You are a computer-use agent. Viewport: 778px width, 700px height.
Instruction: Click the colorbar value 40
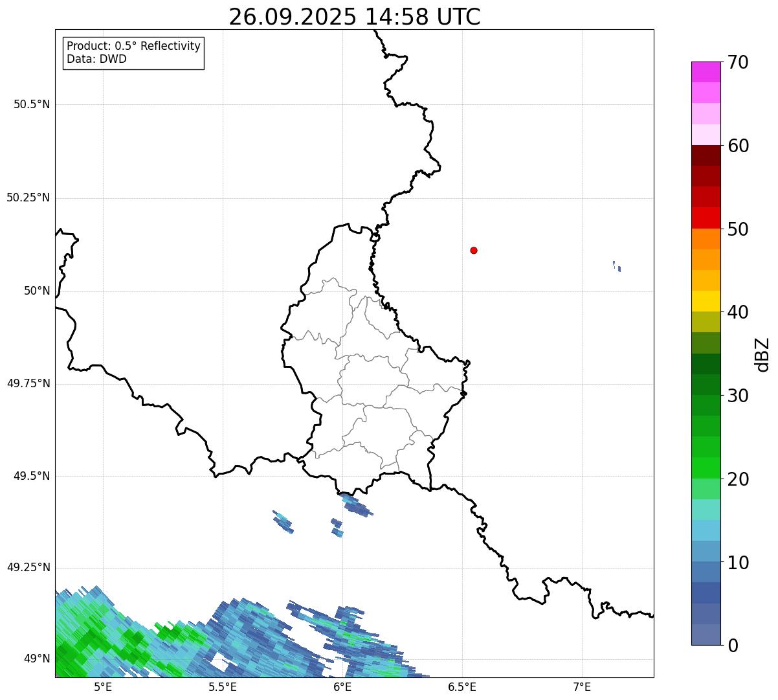point(738,312)
